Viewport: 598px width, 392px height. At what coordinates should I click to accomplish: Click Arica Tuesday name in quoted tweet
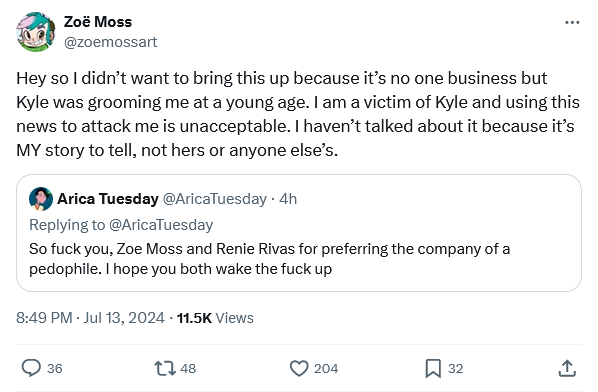pos(108,199)
